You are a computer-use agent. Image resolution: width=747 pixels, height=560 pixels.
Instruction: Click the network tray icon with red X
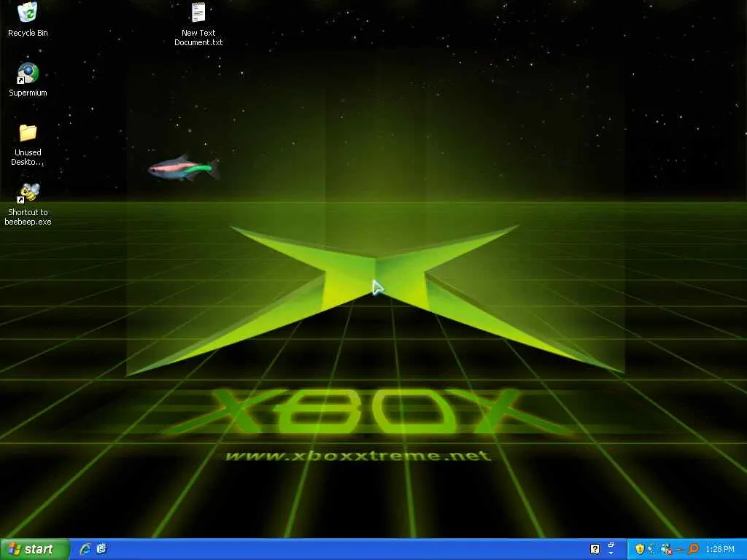[x=666, y=550]
